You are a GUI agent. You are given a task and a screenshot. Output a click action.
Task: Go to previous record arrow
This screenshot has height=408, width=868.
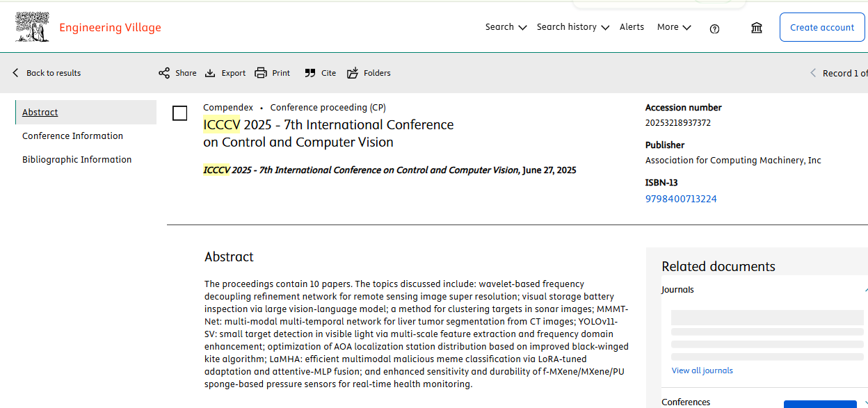[813, 73]
